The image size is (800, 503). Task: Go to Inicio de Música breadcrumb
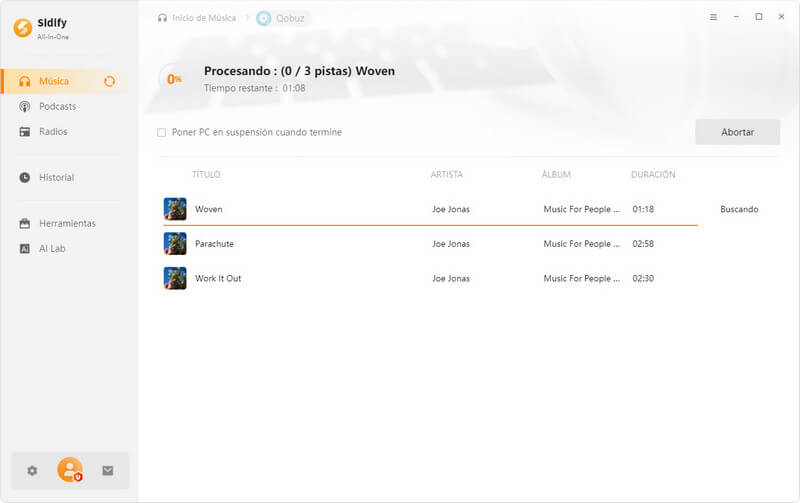click(204, 18)
